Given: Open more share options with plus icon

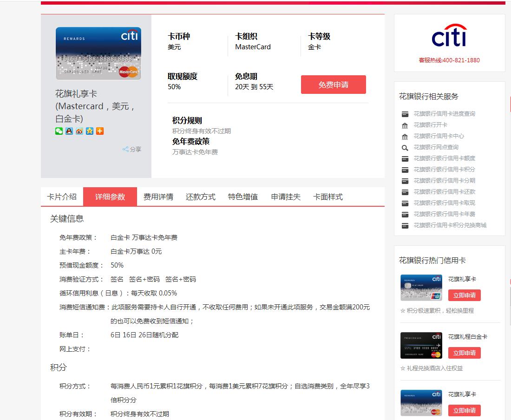Looking at the screenshot, I should coord(99,131).
